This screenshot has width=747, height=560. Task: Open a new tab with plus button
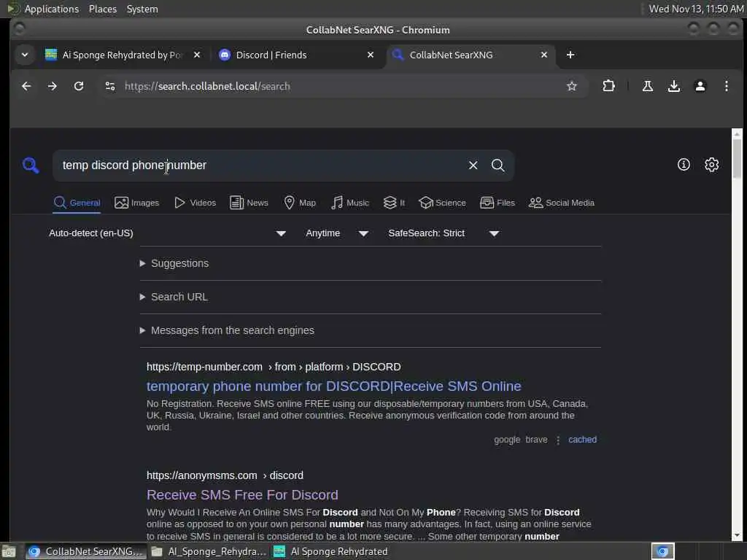570,55
